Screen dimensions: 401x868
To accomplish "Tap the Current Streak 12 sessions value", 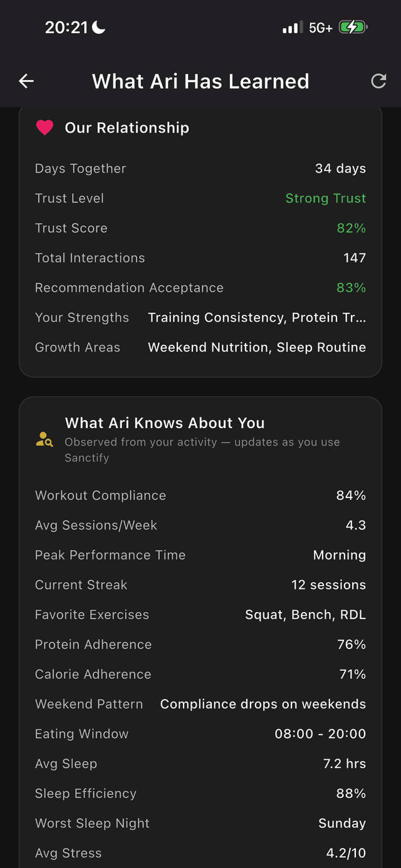I will tap(328, 585).
